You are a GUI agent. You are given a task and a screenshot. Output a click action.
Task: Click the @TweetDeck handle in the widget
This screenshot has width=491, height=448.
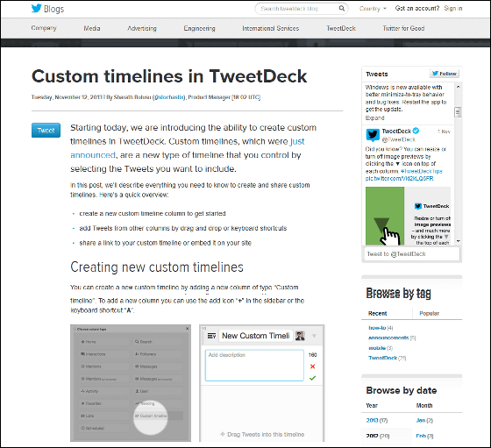[x=398, y=139]
